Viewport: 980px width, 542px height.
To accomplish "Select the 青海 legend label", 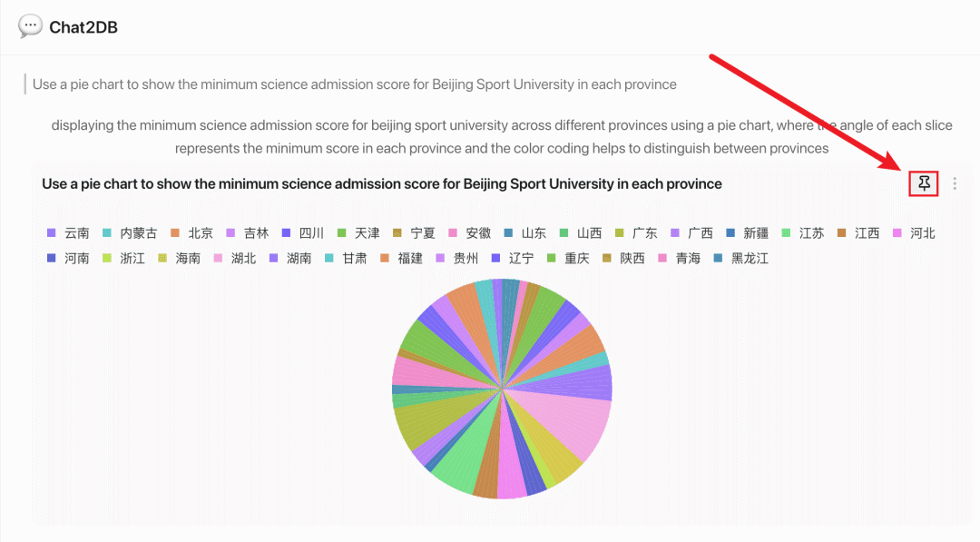I will (x=688, y=258).
